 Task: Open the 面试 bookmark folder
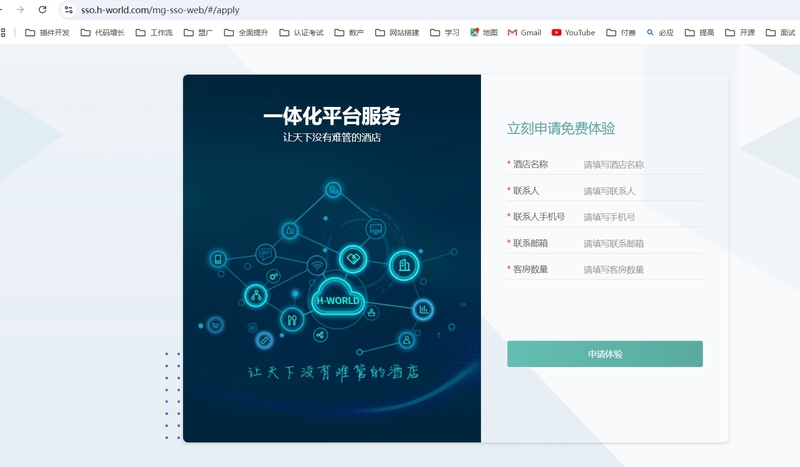(x=781, y=33)
